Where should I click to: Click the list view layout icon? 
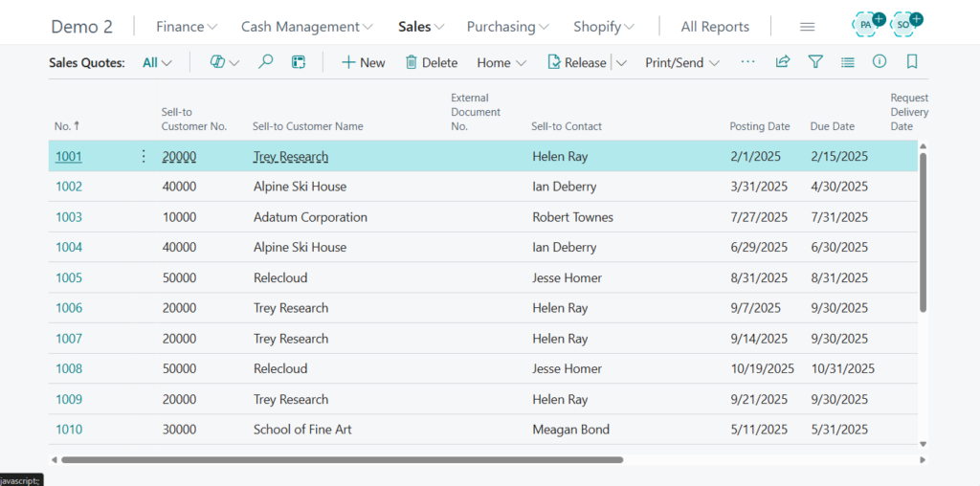847,62
